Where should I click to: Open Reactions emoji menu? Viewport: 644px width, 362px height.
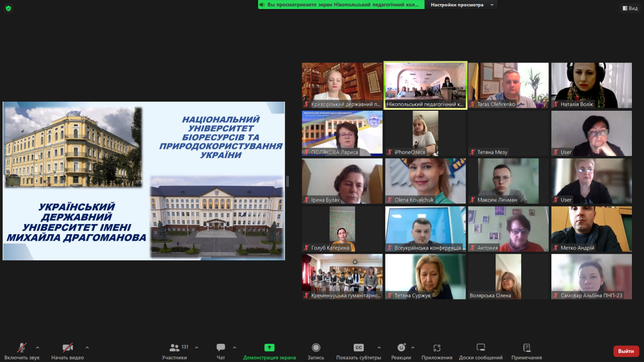(x=401, y=347)
